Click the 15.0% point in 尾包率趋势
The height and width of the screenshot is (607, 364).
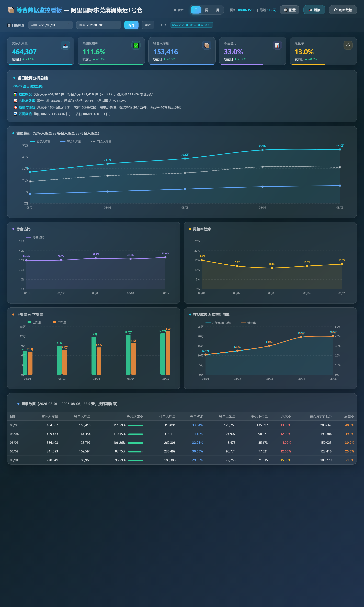pos(202,260)
